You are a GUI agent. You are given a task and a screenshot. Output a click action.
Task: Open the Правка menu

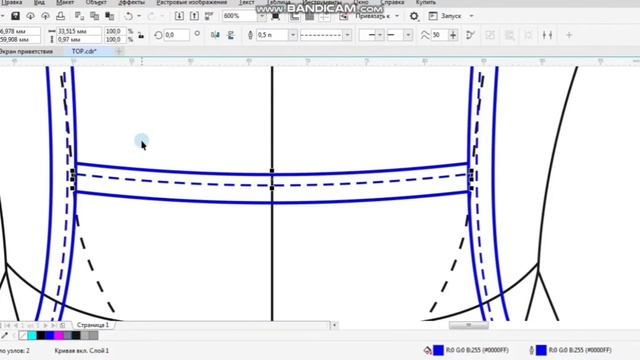tap(12, 2)
